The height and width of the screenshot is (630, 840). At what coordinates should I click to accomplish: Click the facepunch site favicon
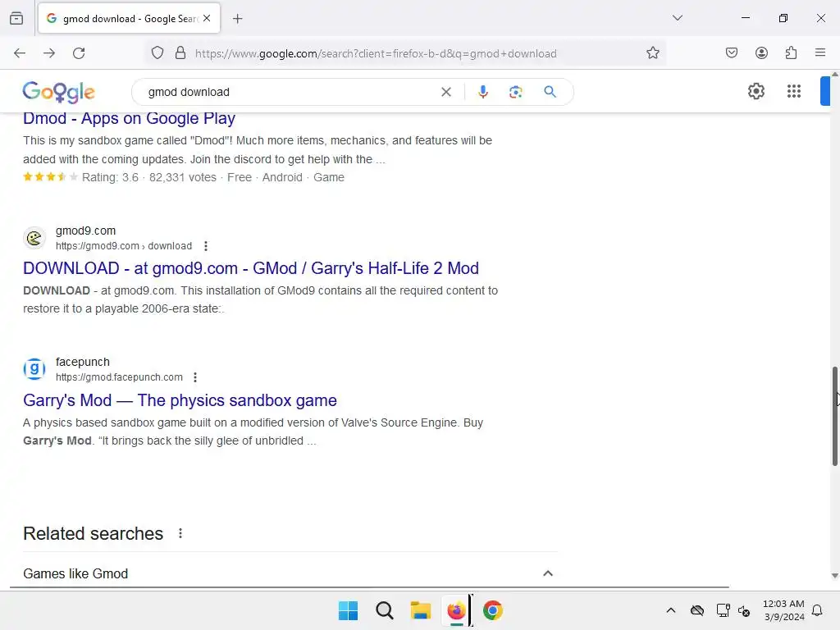(34, 369)
